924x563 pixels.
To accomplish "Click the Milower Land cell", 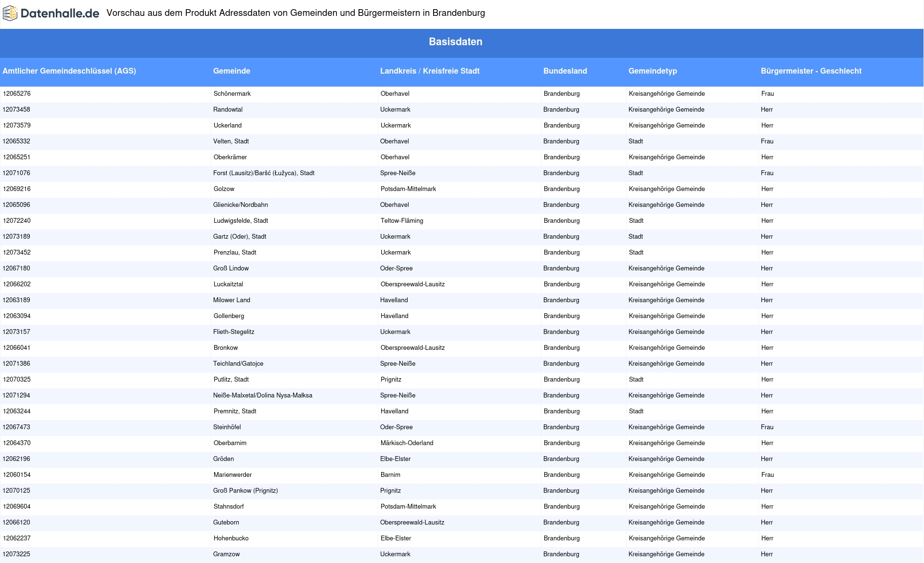I will click(x=231, y=300).
